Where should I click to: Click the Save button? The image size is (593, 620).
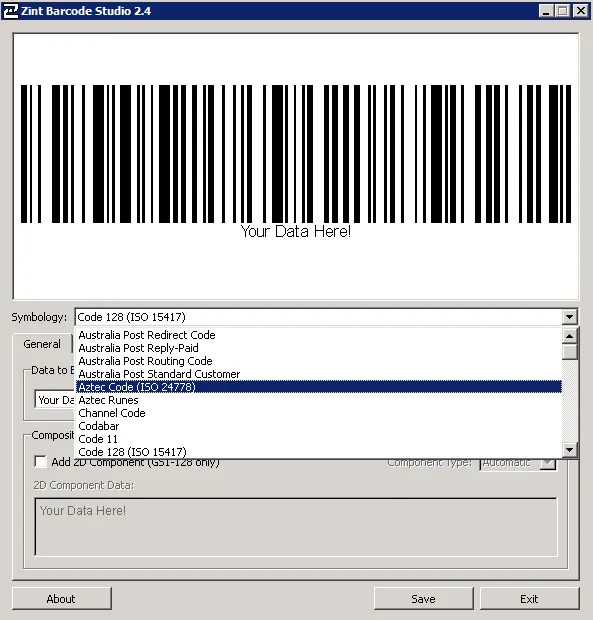423,599
